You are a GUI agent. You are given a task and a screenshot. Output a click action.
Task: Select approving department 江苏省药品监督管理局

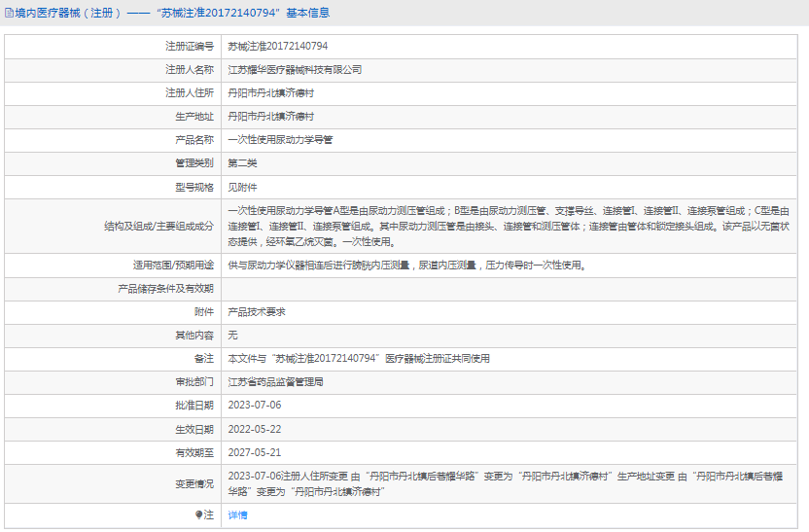click(x=275, y=382)
